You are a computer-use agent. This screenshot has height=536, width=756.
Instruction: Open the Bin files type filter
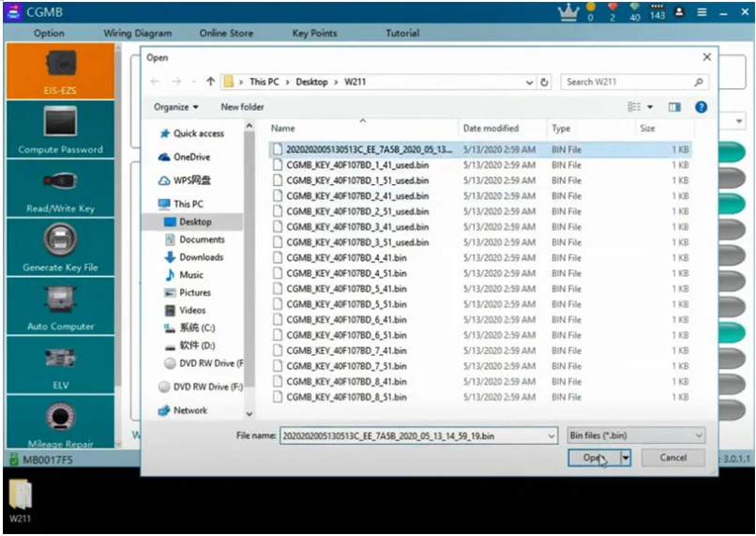pyautogui.click(x=636, y=436)
